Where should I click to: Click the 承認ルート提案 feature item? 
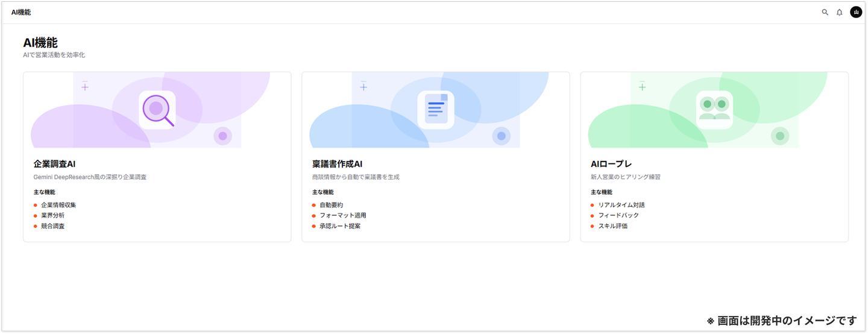click(x=336, y=226)
